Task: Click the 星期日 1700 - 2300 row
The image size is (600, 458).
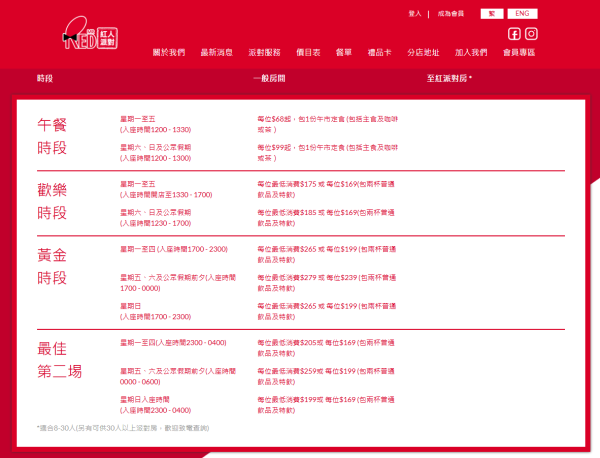Action: [x=155, y=311]
